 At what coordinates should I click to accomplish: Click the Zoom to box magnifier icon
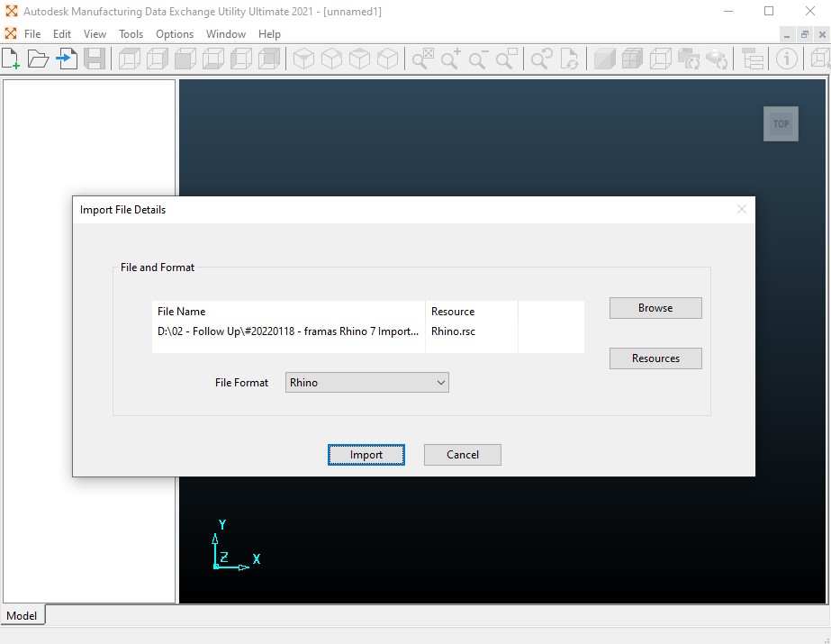507,59
